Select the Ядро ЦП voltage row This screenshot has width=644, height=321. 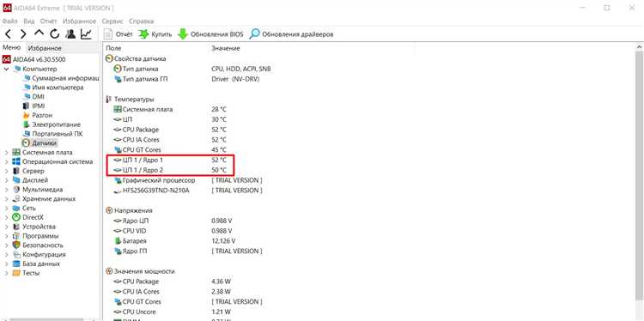[173, 221]
